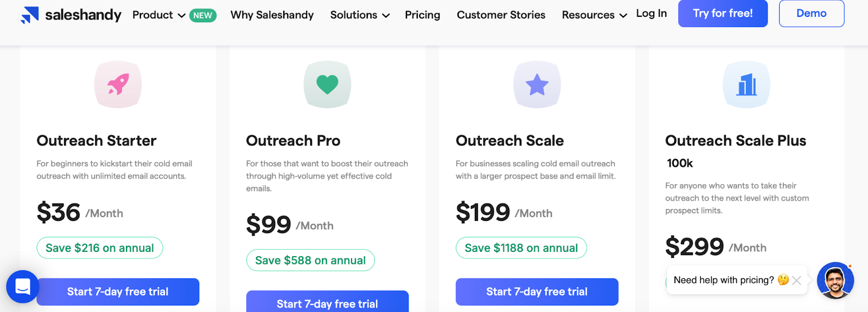Screen dimensions: 868x312
Task: Select the star icon above Outreach Scale
Action: (537, 84)
